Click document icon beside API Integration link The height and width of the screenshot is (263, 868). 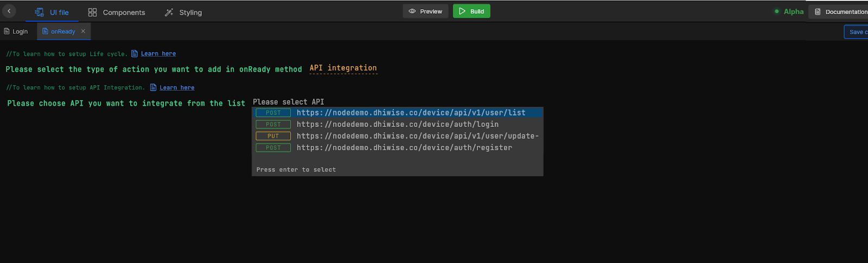(x=153, y=87)
